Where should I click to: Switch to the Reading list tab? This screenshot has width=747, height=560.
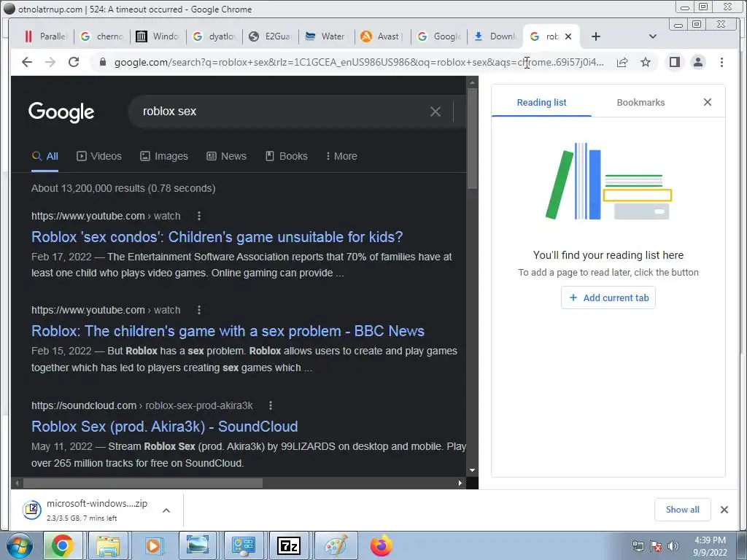point(541,102)
